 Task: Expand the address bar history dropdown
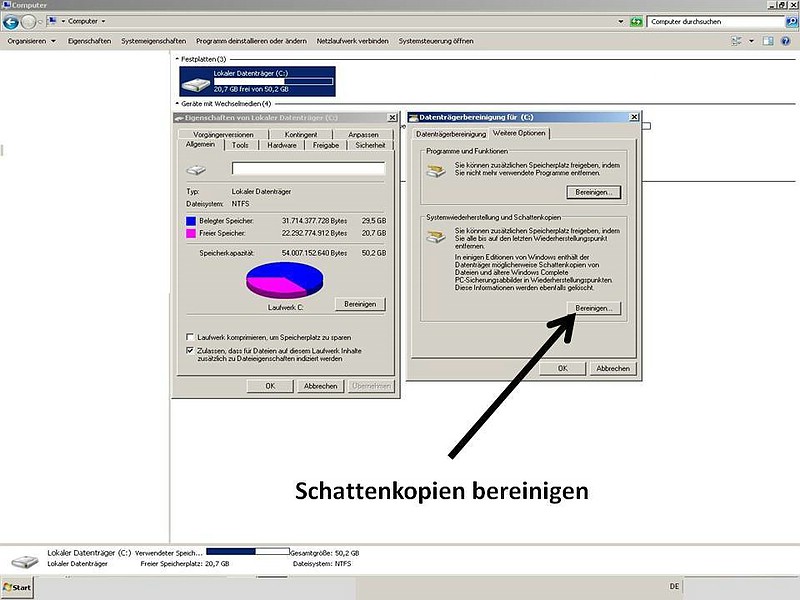620,21
